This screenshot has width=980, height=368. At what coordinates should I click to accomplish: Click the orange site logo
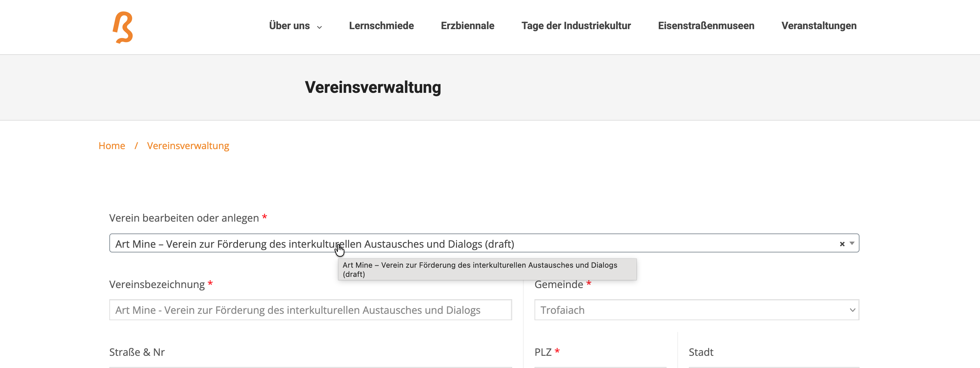123,27
